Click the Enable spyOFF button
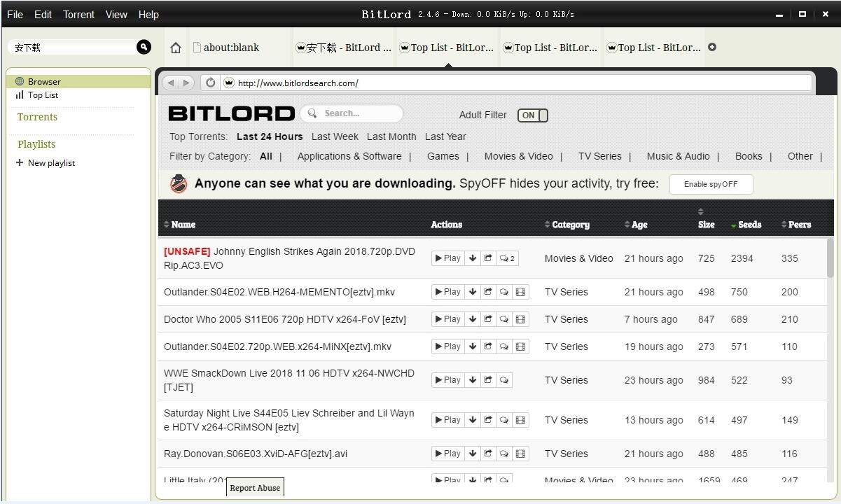 click(711, 184)
